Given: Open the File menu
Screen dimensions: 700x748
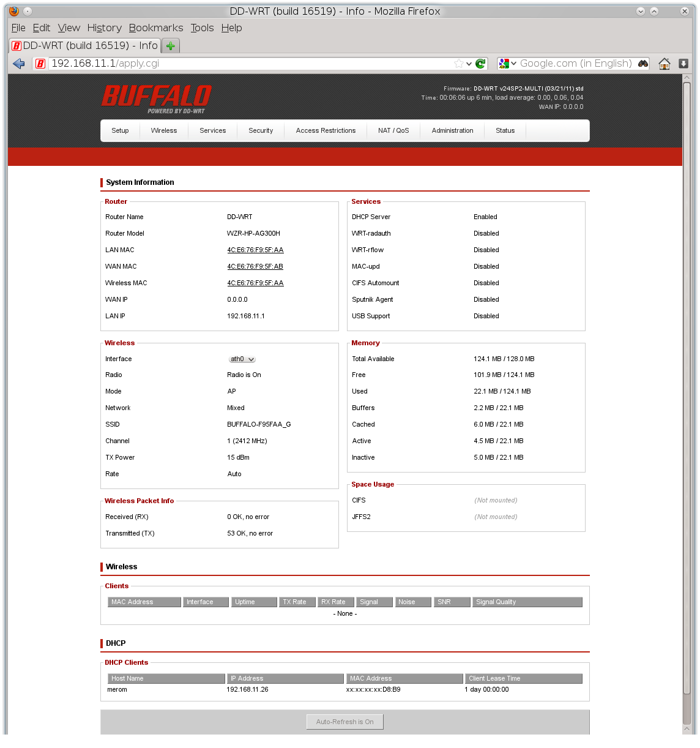Looking at the screenshot, I should coord(18,28).
